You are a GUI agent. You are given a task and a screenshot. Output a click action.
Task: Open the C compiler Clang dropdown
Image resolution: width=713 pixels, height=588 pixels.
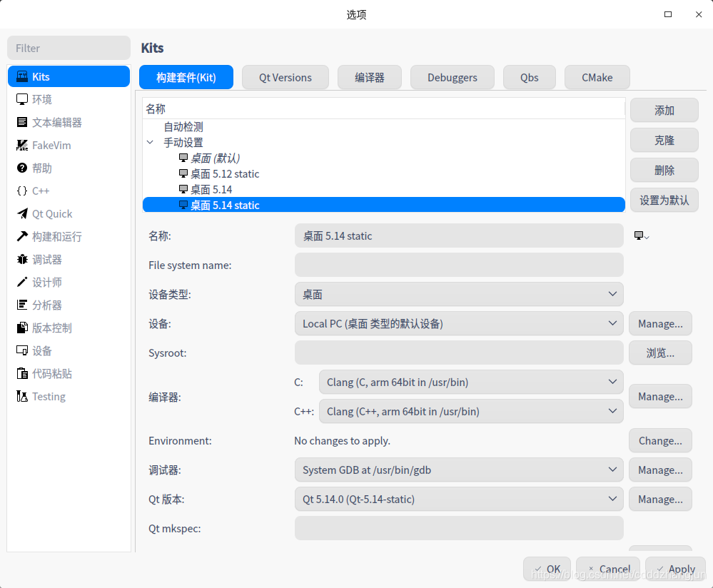click(471, 382)
